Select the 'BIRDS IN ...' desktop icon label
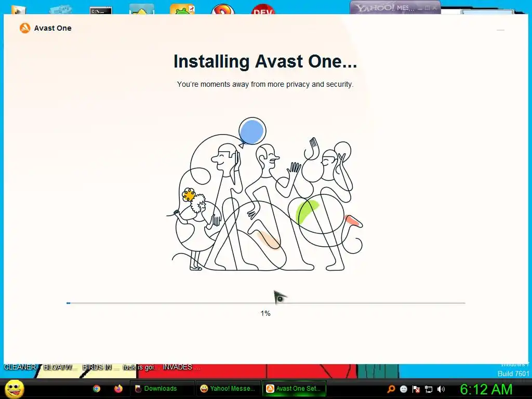 pos(100,367)
